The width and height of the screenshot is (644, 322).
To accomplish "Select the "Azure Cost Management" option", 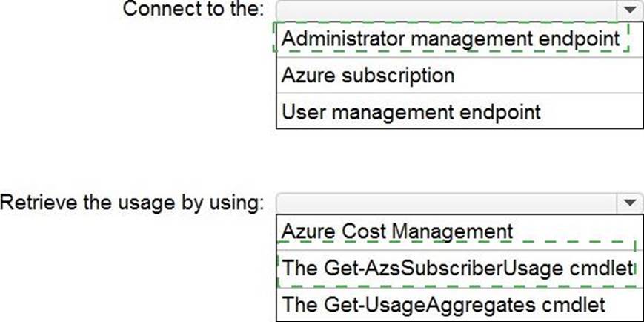I will [x=397, y=231].
